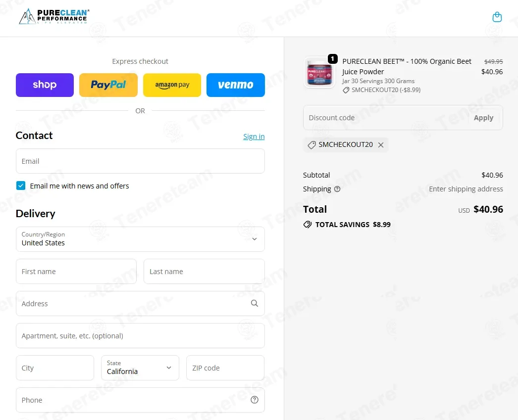Focus the Email input field
Screen dimensions: 518x420
click(140, 161)
